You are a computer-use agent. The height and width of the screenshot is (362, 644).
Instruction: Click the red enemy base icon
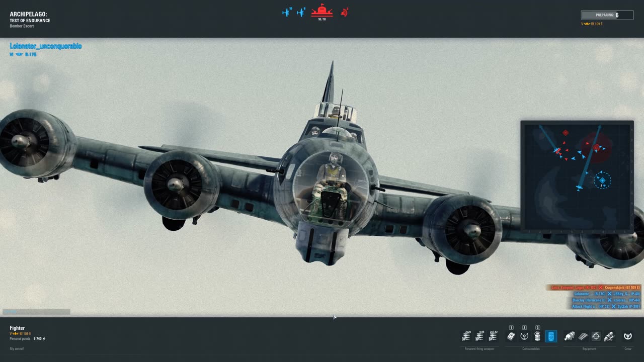(x=322, y=10)
